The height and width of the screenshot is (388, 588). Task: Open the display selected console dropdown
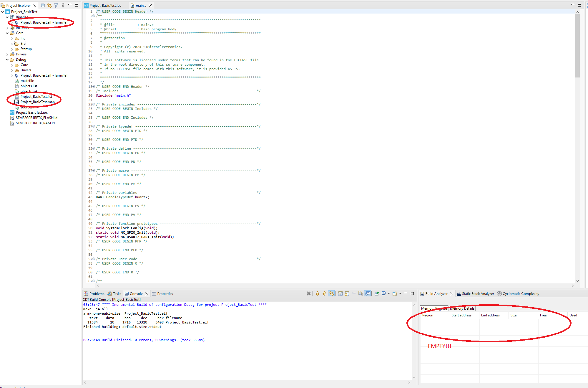pos(389,293)
